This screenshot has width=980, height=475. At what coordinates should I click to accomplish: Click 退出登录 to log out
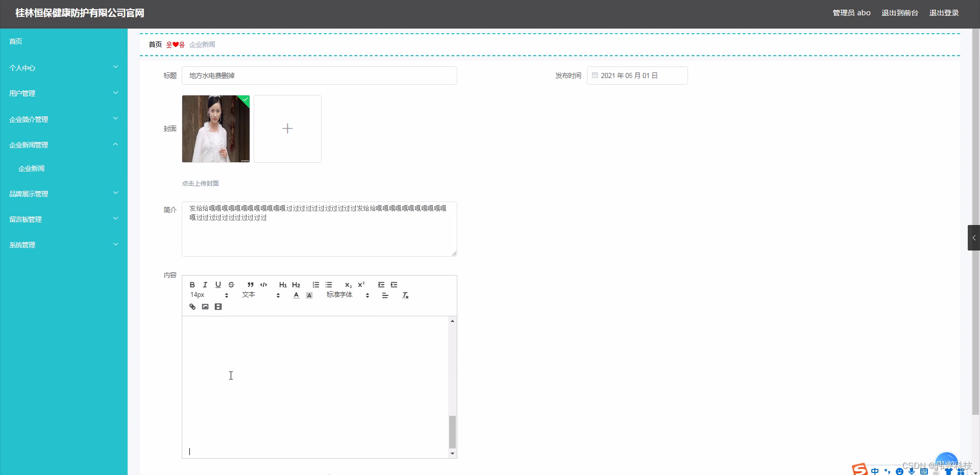[x=944, y=13]
